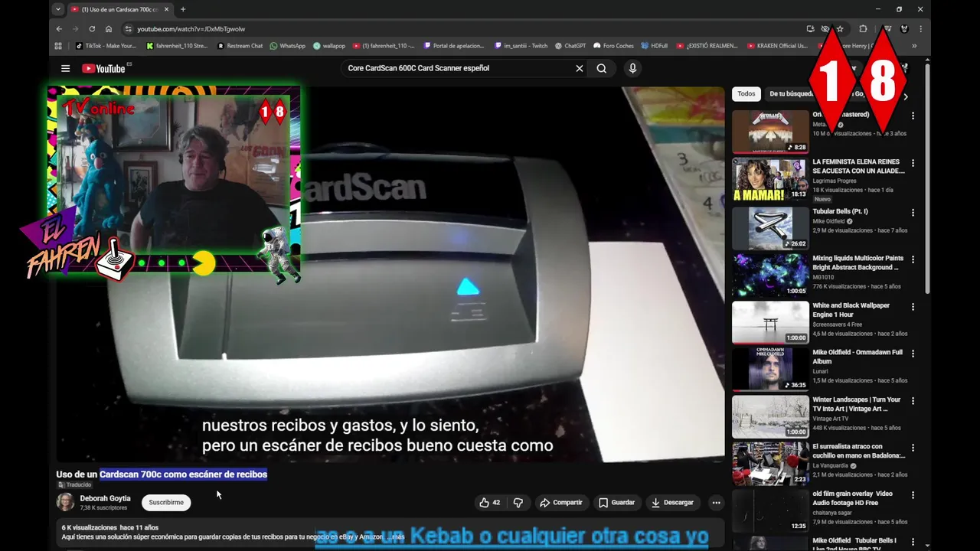Close the Cardscan 700c browser tab

(166, 9)
